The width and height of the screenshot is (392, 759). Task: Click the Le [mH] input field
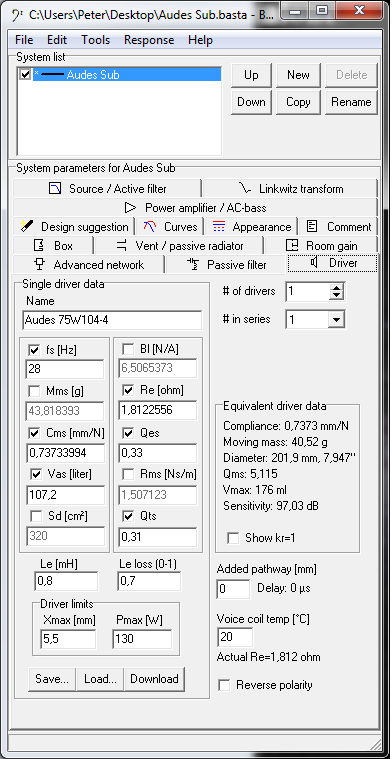click(66, 581)
